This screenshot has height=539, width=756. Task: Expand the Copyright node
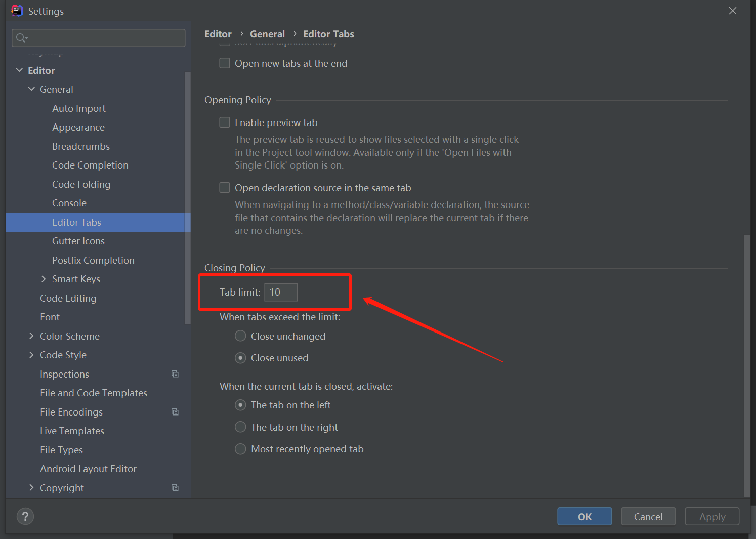tap(31, 488)
